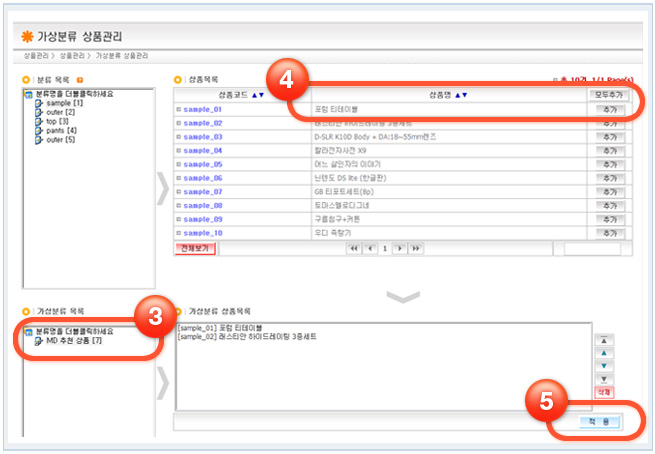Jump to the last product page
Viewport: 655px width, 454px height.
416,248
